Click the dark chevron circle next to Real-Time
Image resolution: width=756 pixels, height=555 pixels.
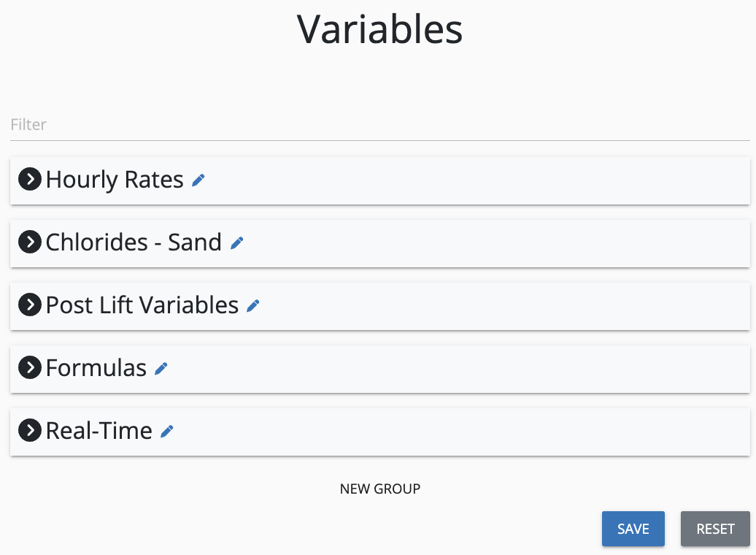pyautogui.click(x=29, y=430)
